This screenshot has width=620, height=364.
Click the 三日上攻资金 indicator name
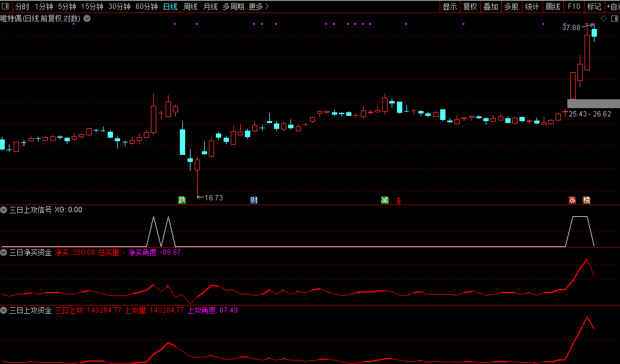click(x=30, y=310)
